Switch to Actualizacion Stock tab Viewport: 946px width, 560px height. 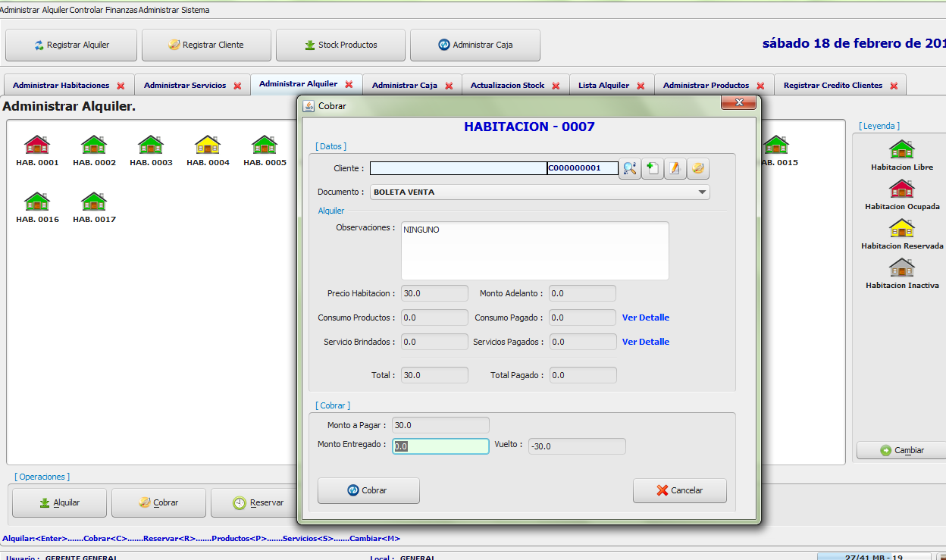point(507,86)
